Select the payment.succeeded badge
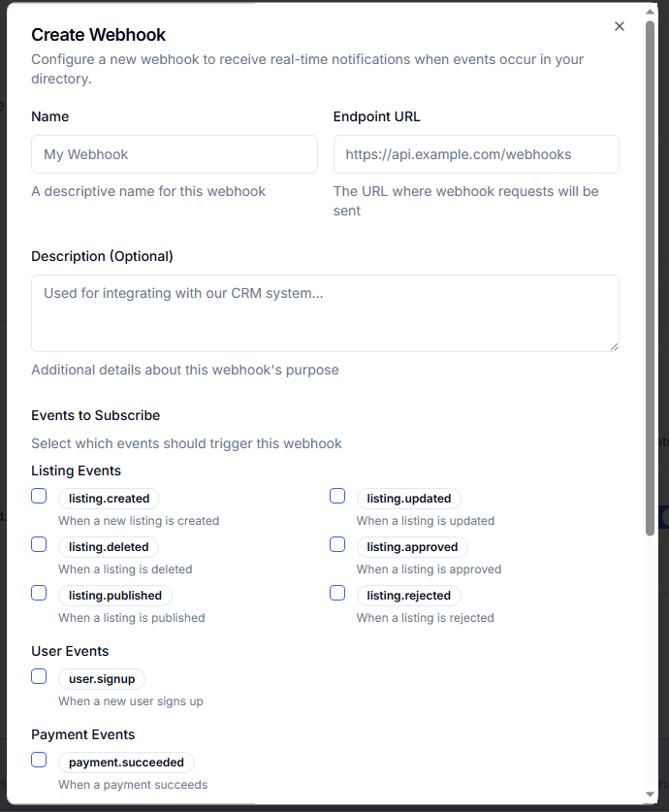Screen dimensions: 669x812 click(x=126, y=762)
